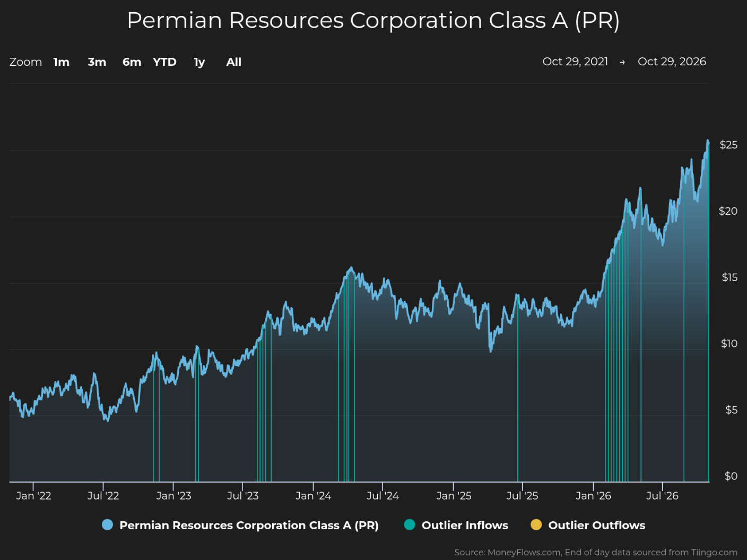Toggle the yellow Outlier Outflows legend dot

pyautogui.click(x=536, y=525)
